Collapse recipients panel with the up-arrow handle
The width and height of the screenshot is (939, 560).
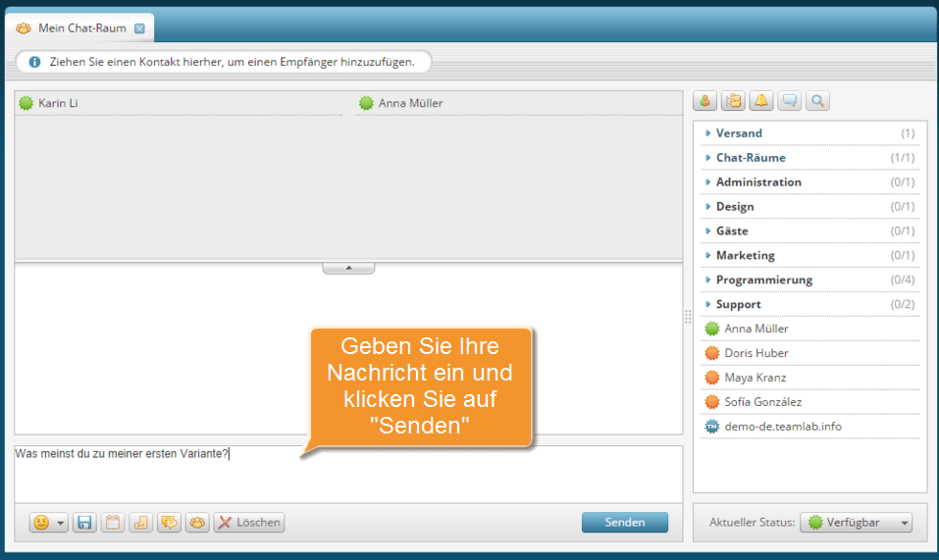coord(348,268)
